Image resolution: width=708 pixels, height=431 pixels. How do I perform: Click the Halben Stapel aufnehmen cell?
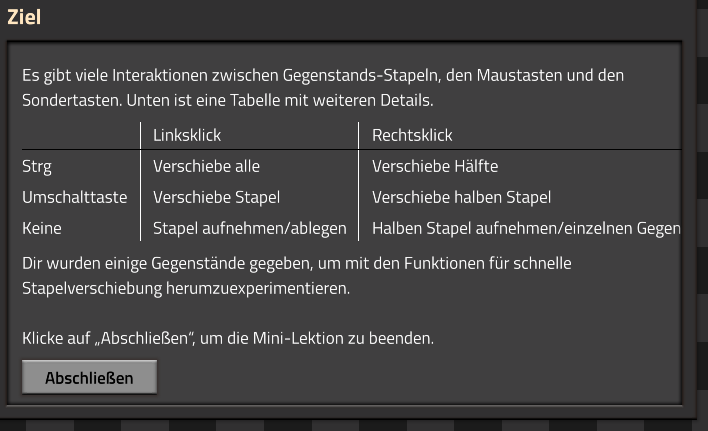pyautogui.click(x=526, y=228)
